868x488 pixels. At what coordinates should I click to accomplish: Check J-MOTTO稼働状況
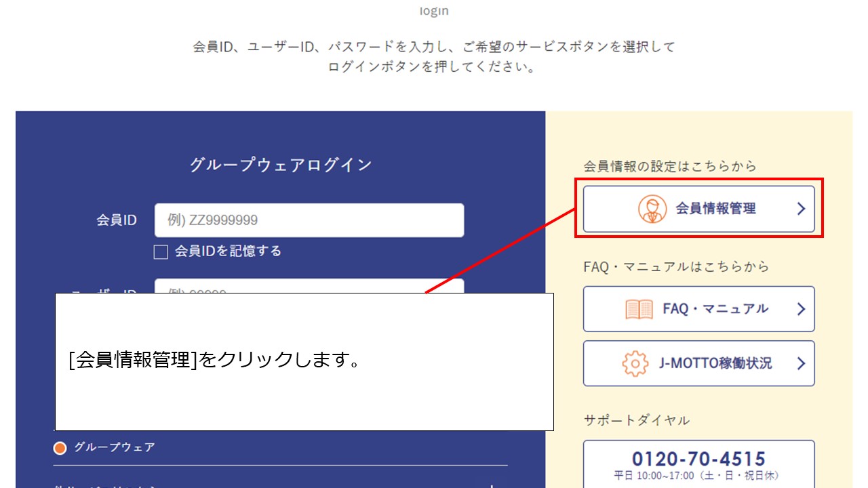tap(698, 363)
